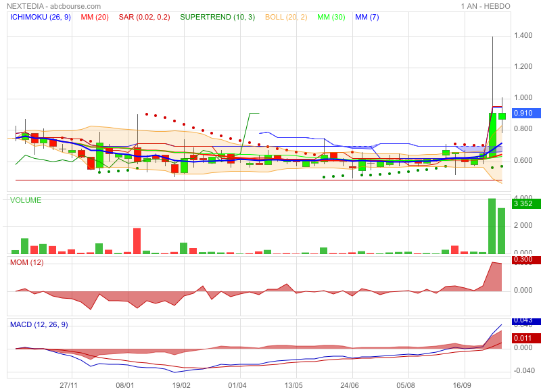The width and height of the screenshot is (541, 392).
Task: Click the blue 0.910 current price tag
Action: pos(526,113)
